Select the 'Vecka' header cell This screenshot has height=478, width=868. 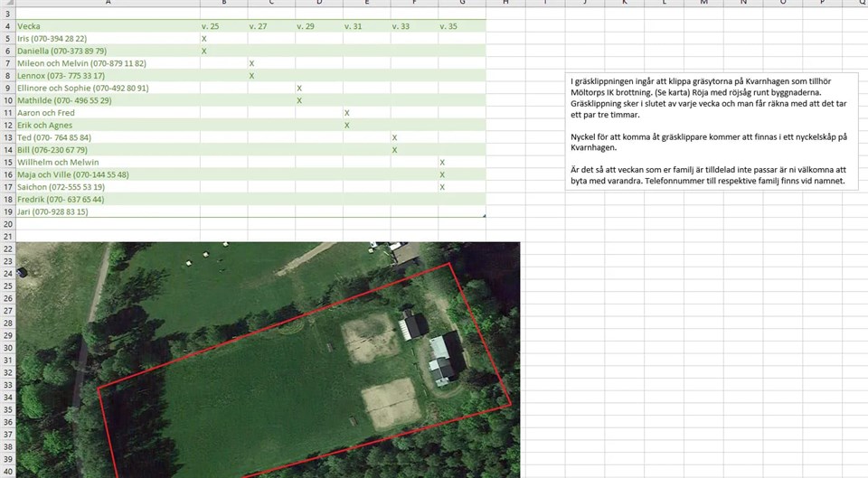point(107,27)
